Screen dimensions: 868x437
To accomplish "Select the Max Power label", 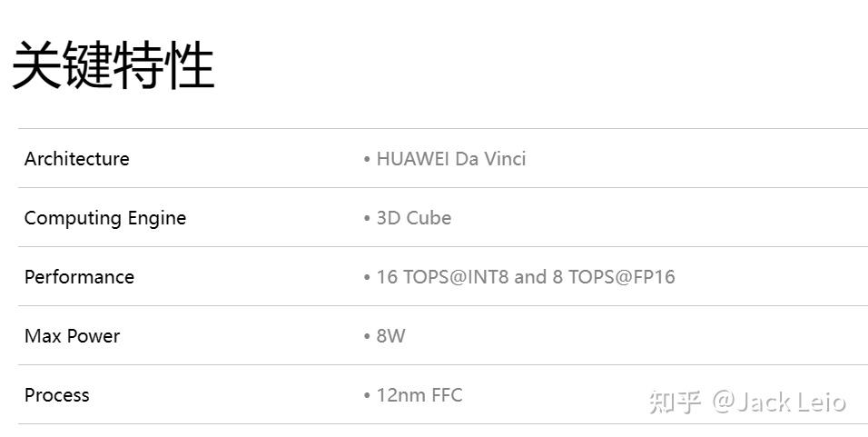I will [x=72, y=336].
